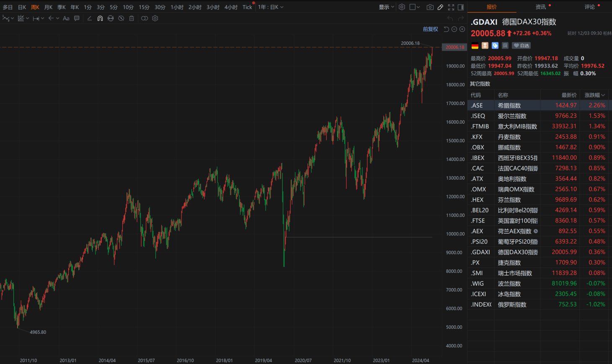Add a comment bubble annotation
612x364 pixels.
[77, 18]
